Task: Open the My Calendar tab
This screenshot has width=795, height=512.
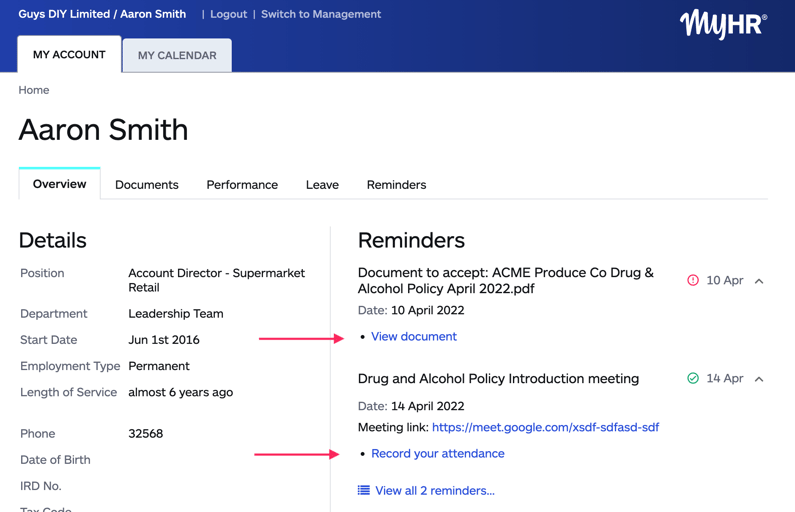Action: pyautogui.click(x=177, y=55)
